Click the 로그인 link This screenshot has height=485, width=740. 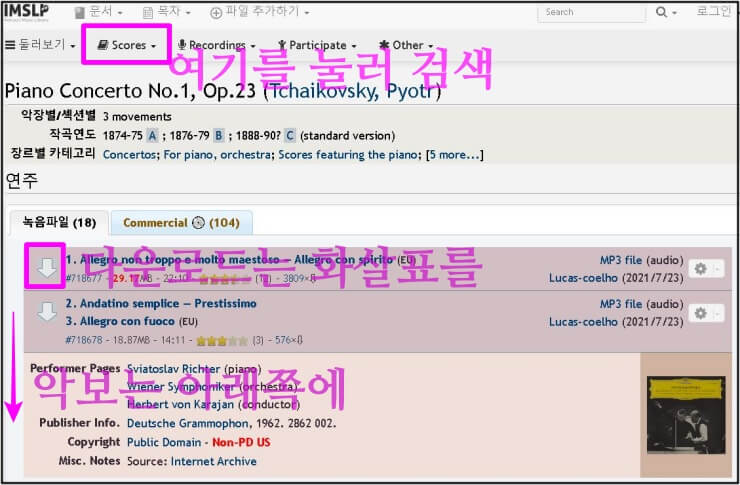coord(714,11)
